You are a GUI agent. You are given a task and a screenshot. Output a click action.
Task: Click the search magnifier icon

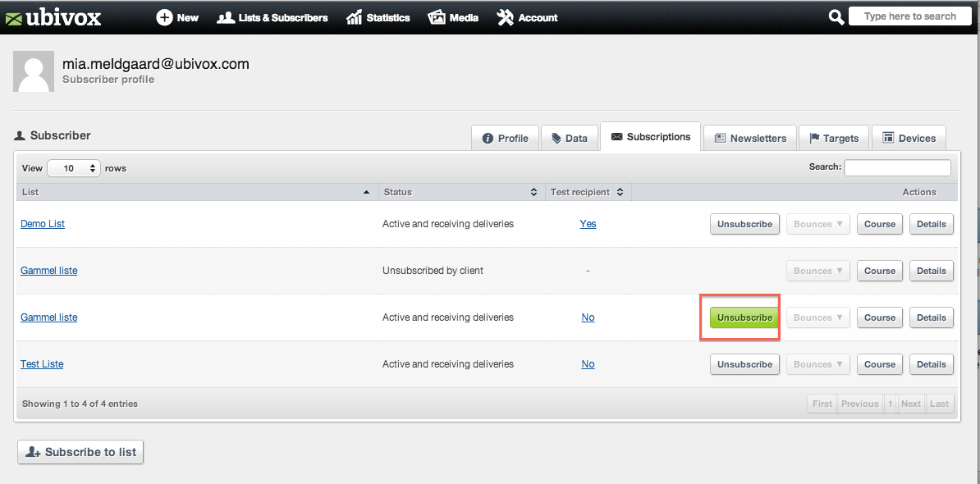836,17
